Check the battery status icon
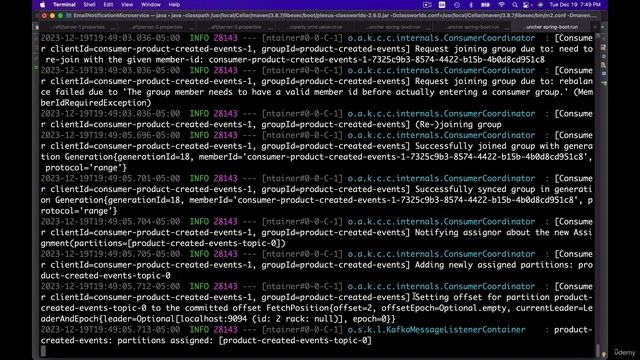 coord(485,5)
